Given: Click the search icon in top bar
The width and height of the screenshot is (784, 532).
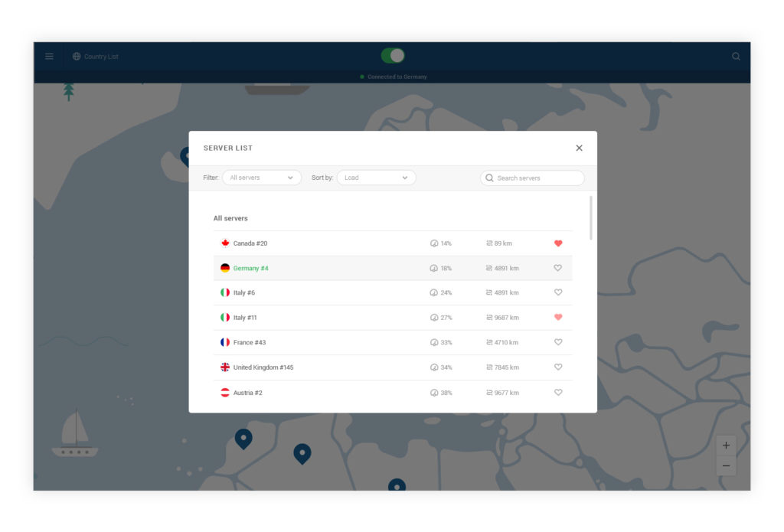Looking at the screenshot, I should (x=736, y=57).
